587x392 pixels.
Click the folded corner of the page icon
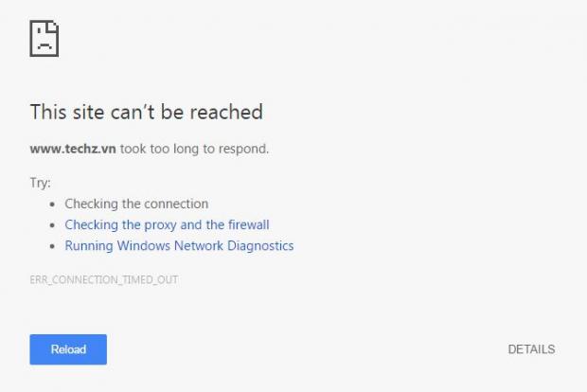click(53, 26)
